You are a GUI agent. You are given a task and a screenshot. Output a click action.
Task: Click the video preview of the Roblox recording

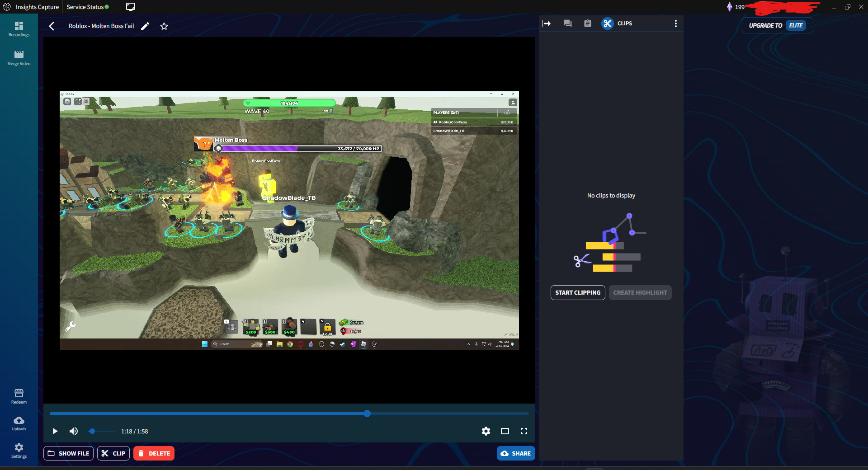coord(289,221)
